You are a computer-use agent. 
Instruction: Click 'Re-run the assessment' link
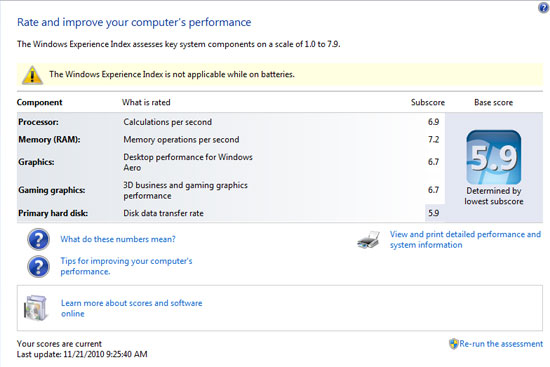501,344
